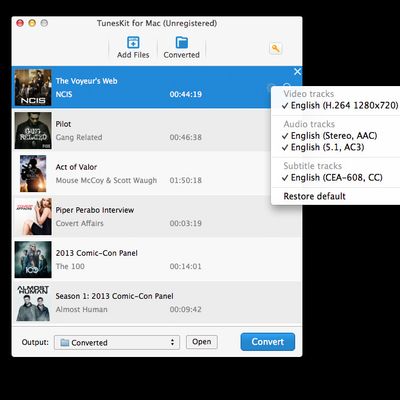This screenshot has height=400, width=400.
Task: Click the 00:44:19 duration
Action: pyautogui.click(x=186, y=94)
